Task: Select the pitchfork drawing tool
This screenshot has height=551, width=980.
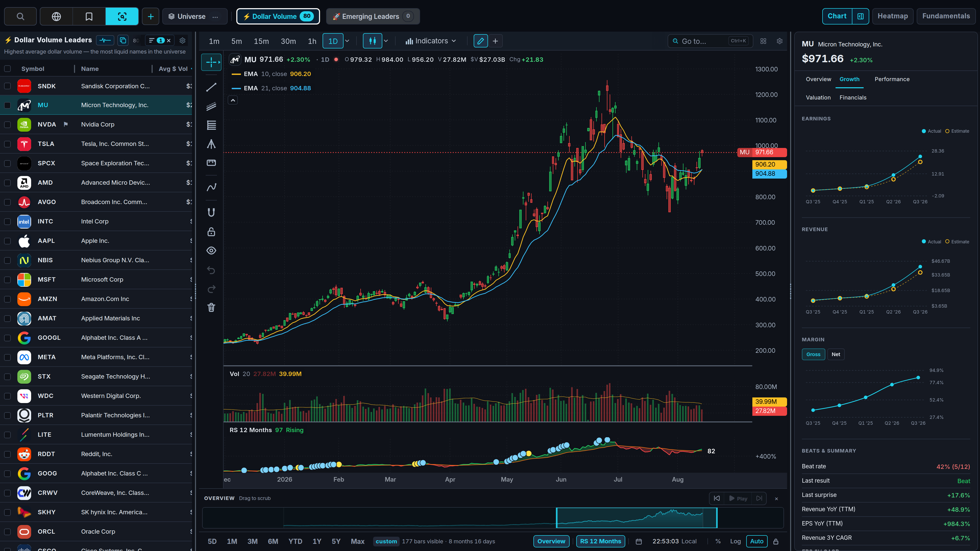Action: coord(211,144)
